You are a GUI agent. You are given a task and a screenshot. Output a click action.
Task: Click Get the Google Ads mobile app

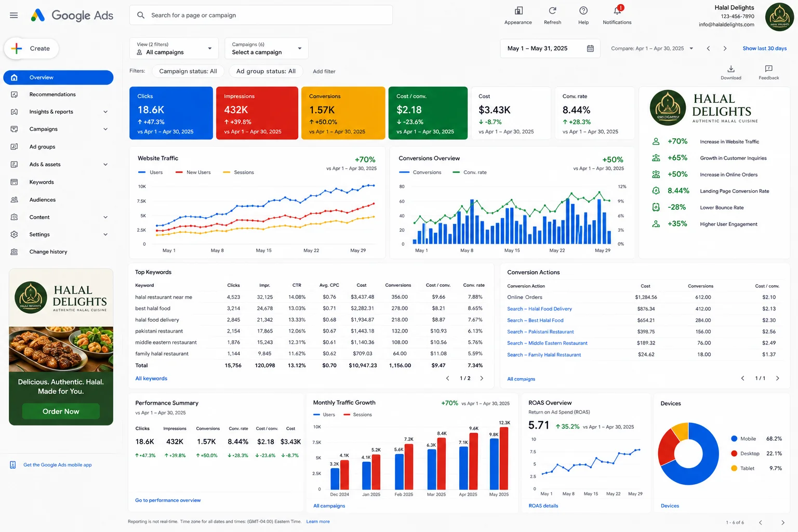58,465
